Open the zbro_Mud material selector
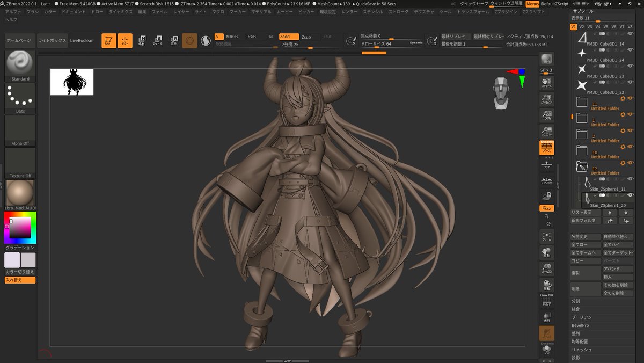The image size is (644, 363). click(20, 195)
